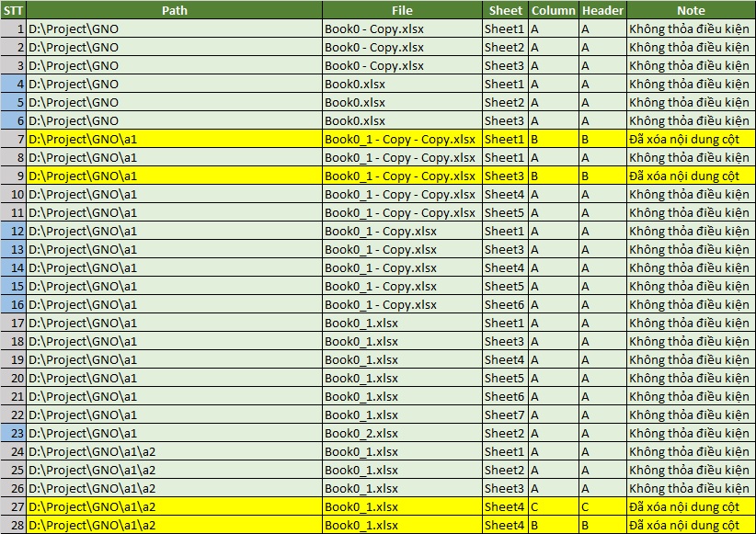Click Book0_2.xlsx file cell
The width and height of the screenshot is (756, 534).
pyautogui.click(x=402, y=433)
